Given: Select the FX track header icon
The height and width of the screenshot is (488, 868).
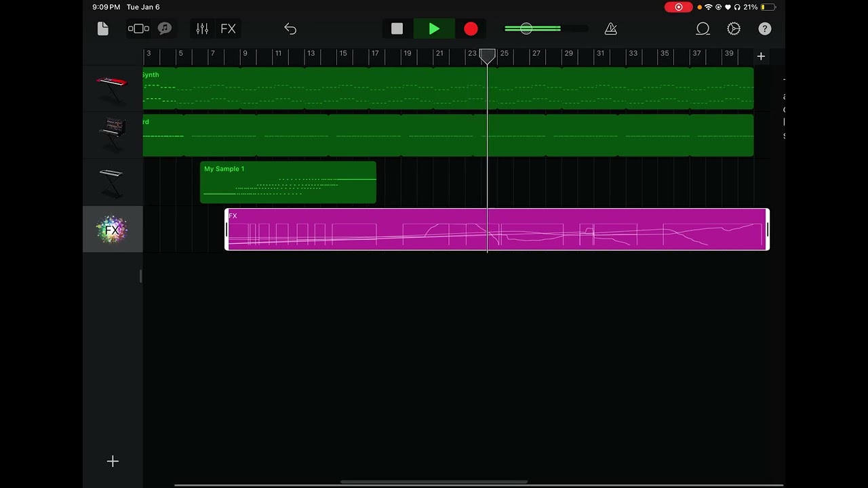Looking at the screenshot, I should (x=112, y=230).
